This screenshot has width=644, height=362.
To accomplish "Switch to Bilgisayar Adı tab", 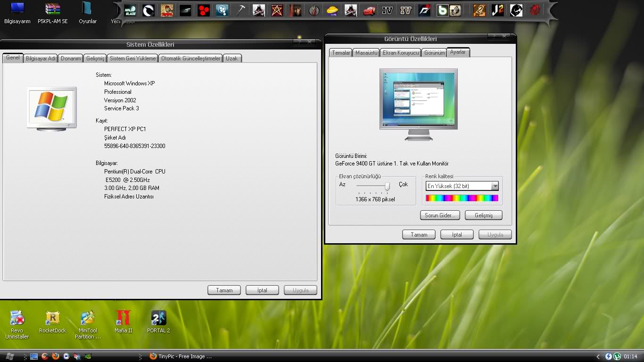I will [x=41, y=58].
